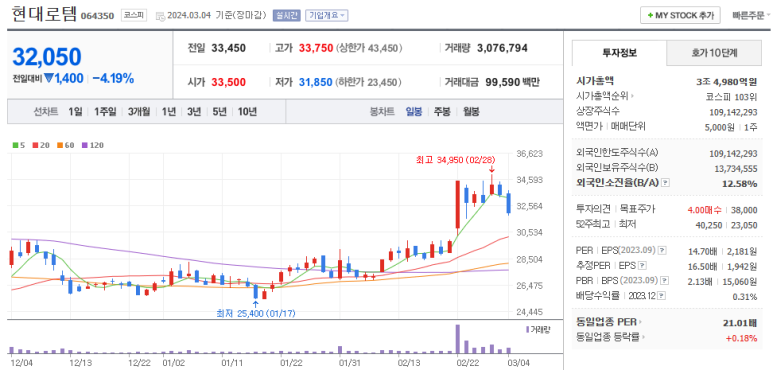
Task: Click the 52주최고 value 40,250
Action: tap(709, 225)
